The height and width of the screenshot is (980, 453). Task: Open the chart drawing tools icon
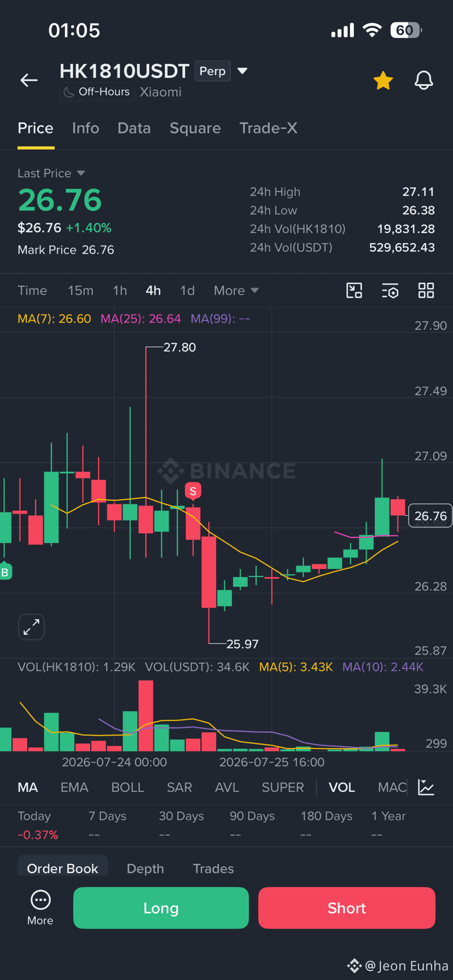coord(355,290)
